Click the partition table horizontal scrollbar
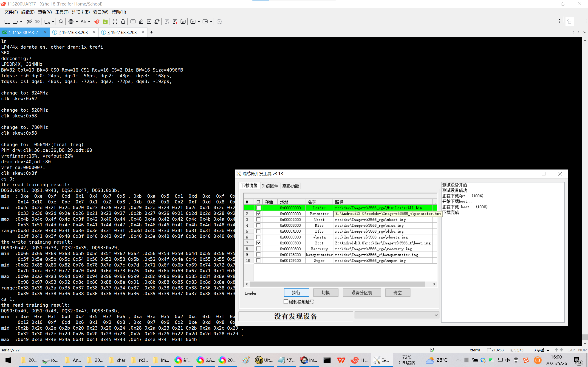 (337, 284)
